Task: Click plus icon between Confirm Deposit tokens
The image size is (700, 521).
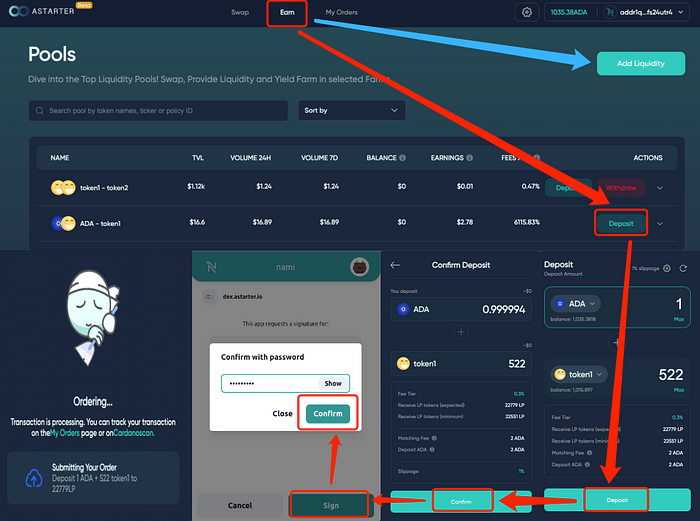Action: [461, 332]
